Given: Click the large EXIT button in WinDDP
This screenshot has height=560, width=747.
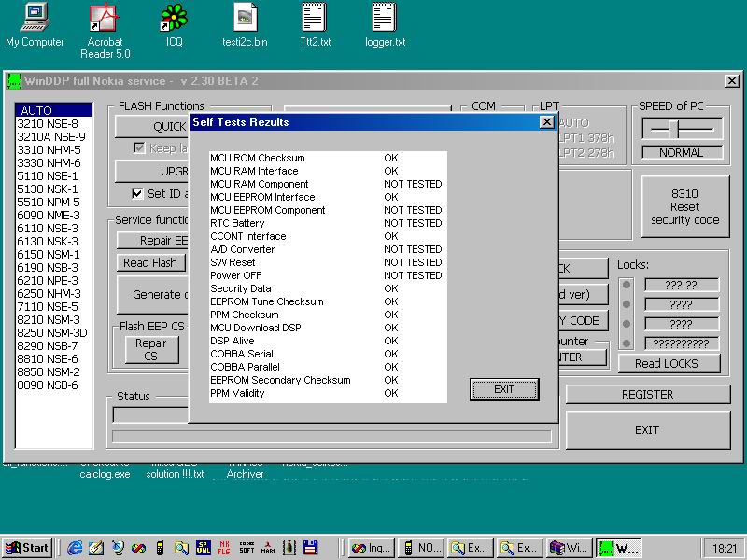Looking at the screenshot, I should click(x=647, y=430).
